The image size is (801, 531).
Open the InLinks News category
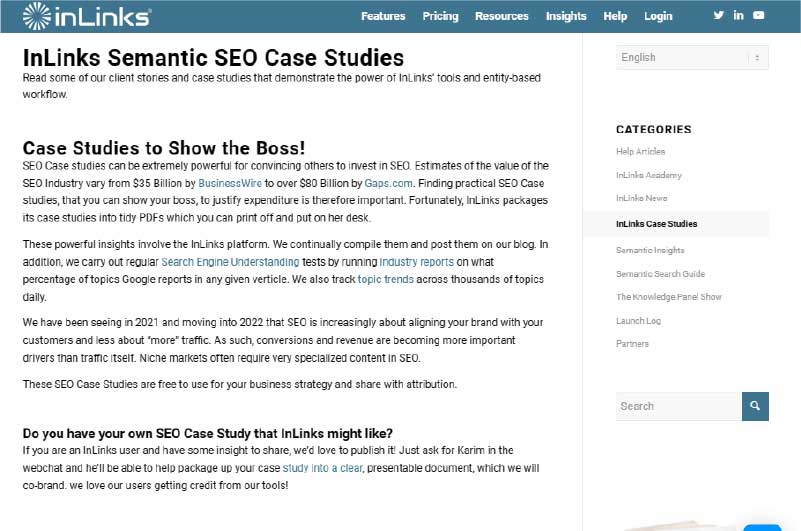coord(642,198)
